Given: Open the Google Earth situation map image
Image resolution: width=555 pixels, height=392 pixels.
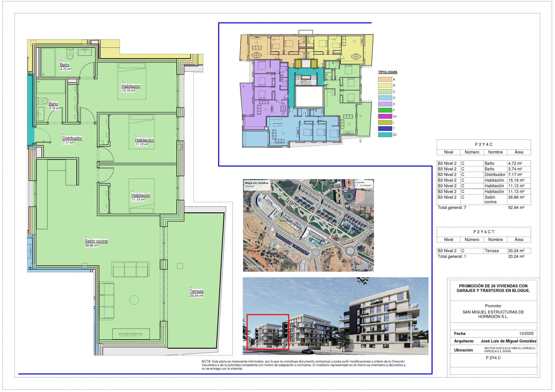Looking at the screenshot, I should point(308,225).
